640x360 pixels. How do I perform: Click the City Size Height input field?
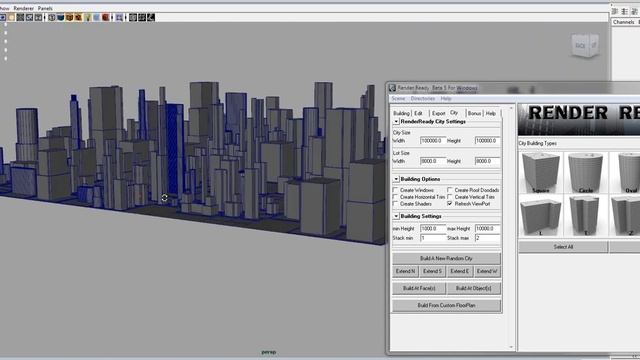pos(487,141)
